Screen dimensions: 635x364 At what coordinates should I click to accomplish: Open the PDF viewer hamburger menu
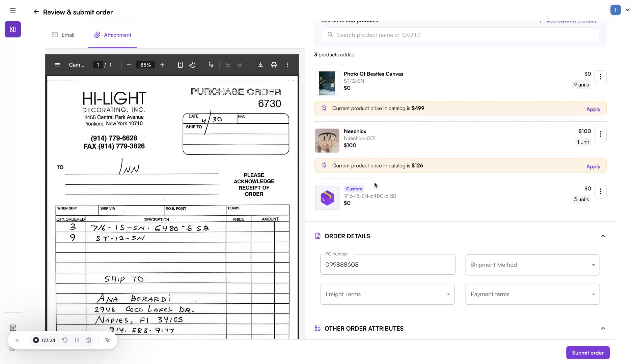[x=57, y=65]
